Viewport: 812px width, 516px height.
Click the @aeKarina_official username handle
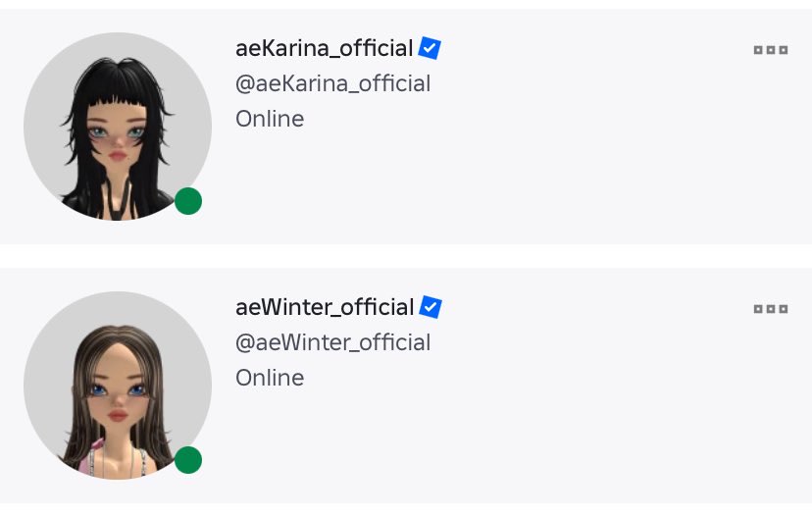click(333, 84)
